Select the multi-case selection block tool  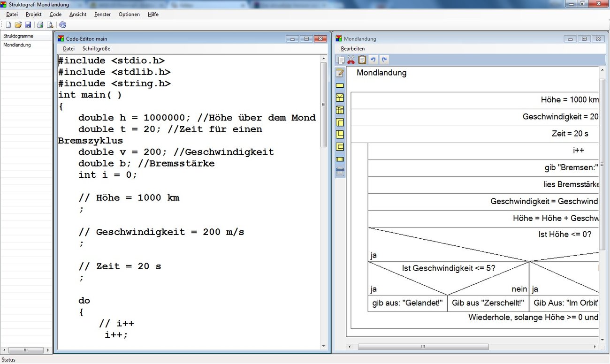[x=340, y=110]
